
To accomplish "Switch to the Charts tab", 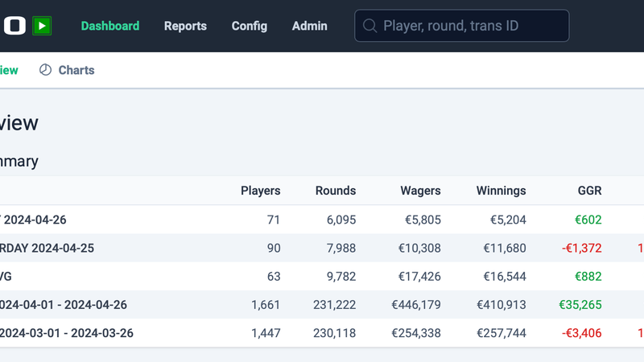I will pyautogui.click(x=76, y=70).
